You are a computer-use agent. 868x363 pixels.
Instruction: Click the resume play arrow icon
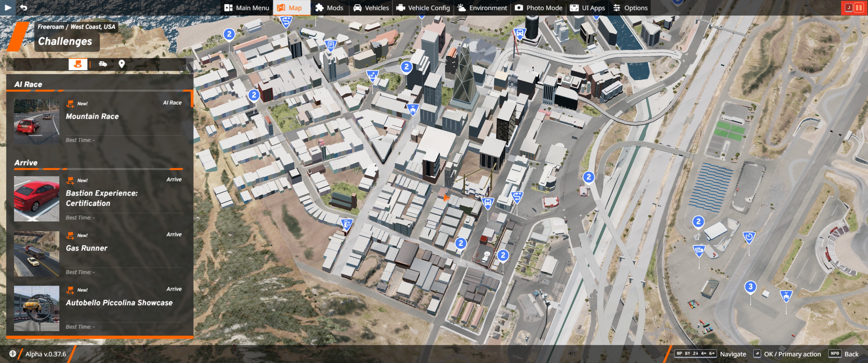7,7
